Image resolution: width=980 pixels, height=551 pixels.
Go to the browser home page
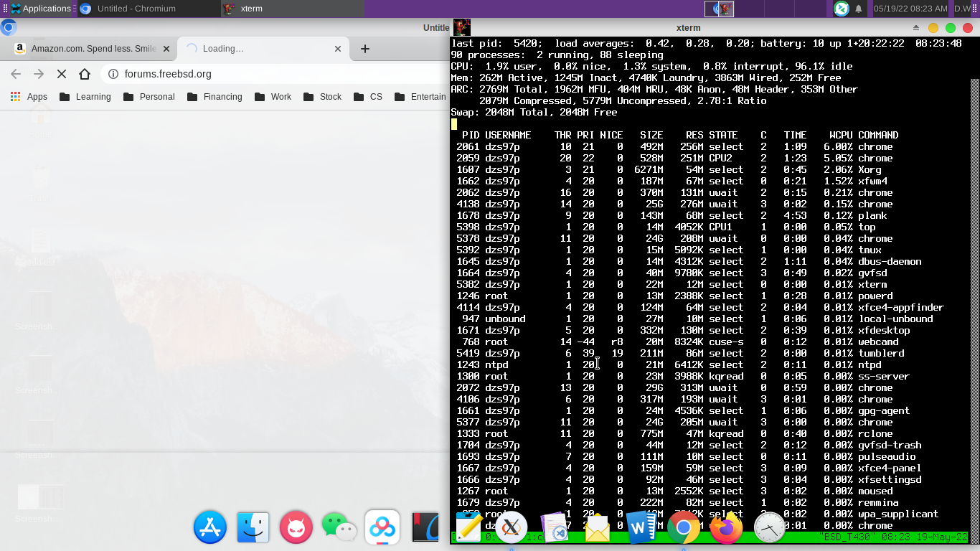tap(85, 74)
